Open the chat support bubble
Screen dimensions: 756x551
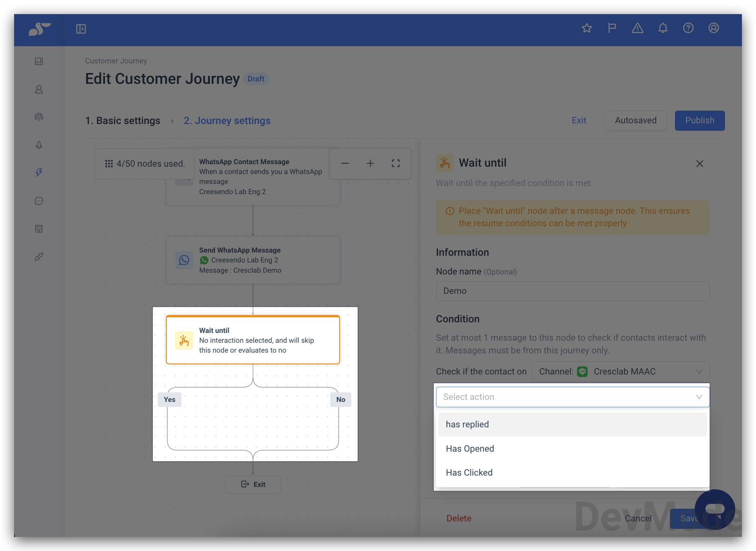coord(714,509)
